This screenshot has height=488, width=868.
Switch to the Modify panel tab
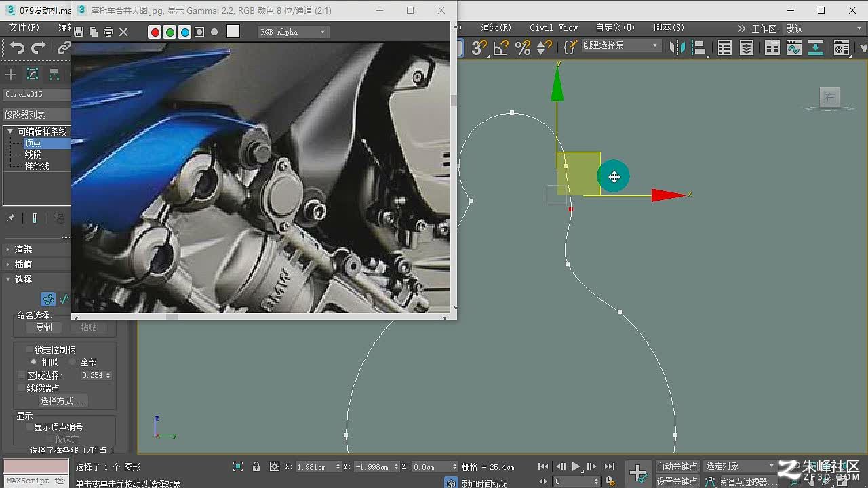point(33,75)
